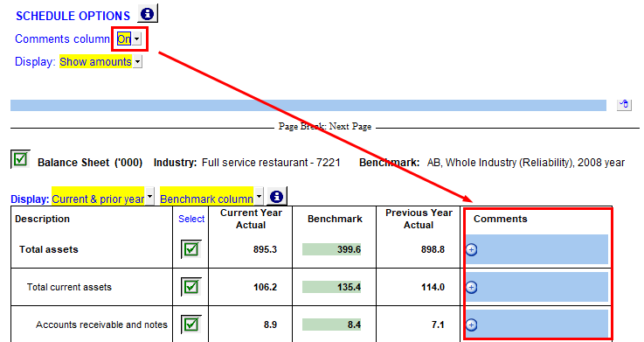644x342 pixels.
Task: Open the Show amounts display dropdown
Action: (x=137, y=62)
